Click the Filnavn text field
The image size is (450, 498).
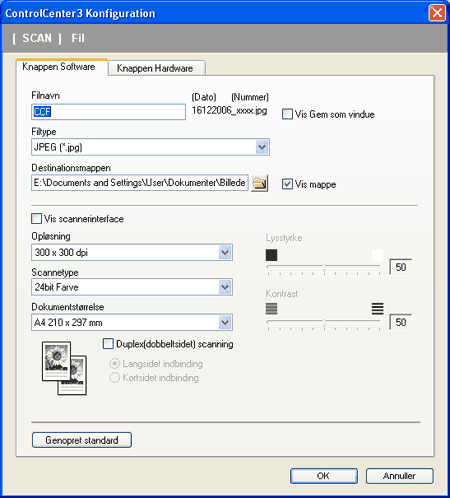click(108, 112)
